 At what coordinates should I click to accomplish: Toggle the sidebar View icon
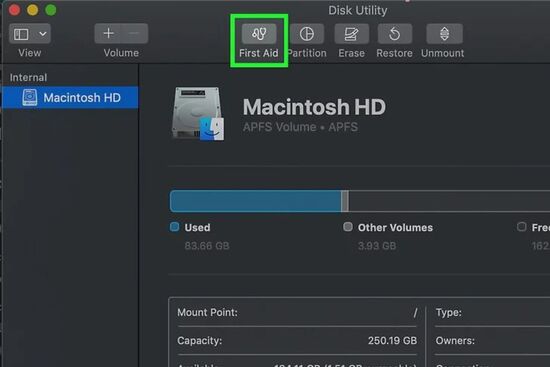[21, 34]
